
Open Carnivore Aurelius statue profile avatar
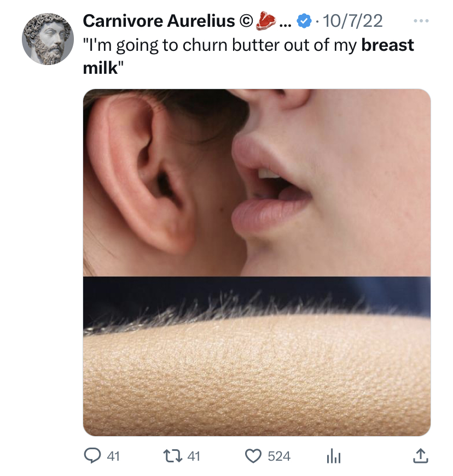tap(48, 39)
